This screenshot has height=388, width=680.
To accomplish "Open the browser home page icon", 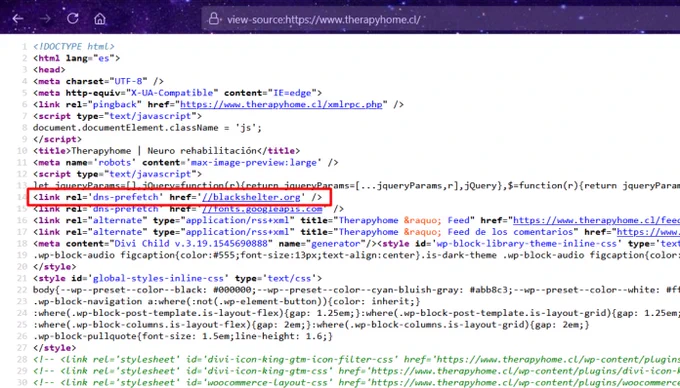I will [x=100, y=19].
